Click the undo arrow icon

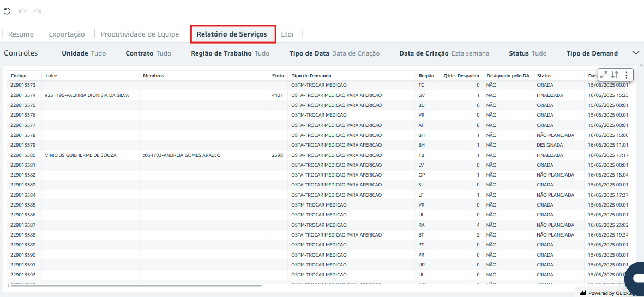[22, 11]
